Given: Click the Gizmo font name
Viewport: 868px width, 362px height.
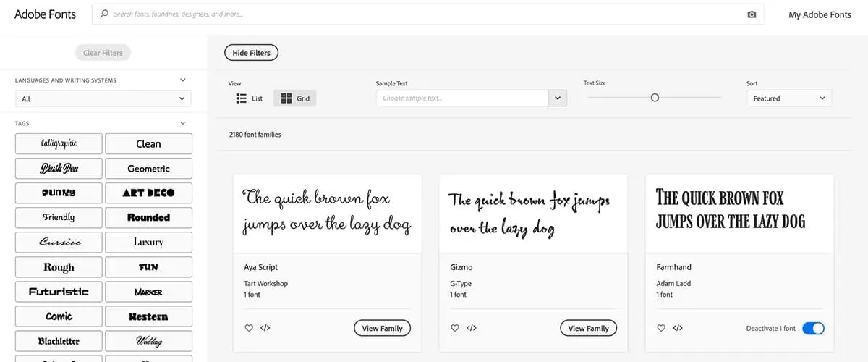Looking at the screenshot, I should (461, 267).
